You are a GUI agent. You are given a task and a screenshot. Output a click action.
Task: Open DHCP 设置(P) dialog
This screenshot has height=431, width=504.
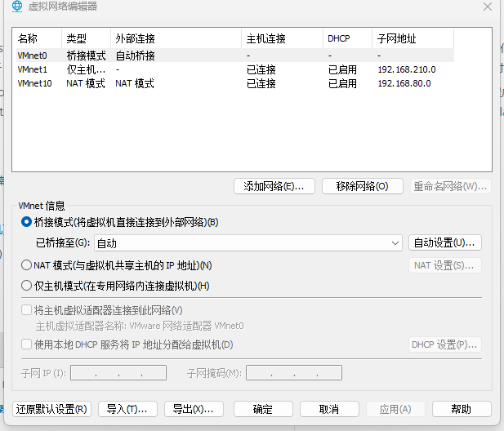click(x=445, y=344)
